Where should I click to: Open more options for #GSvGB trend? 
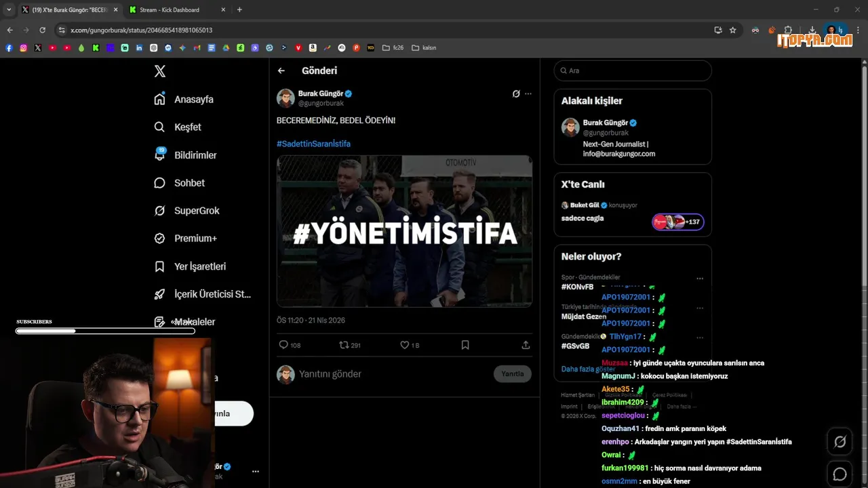(x=700, y=338)
